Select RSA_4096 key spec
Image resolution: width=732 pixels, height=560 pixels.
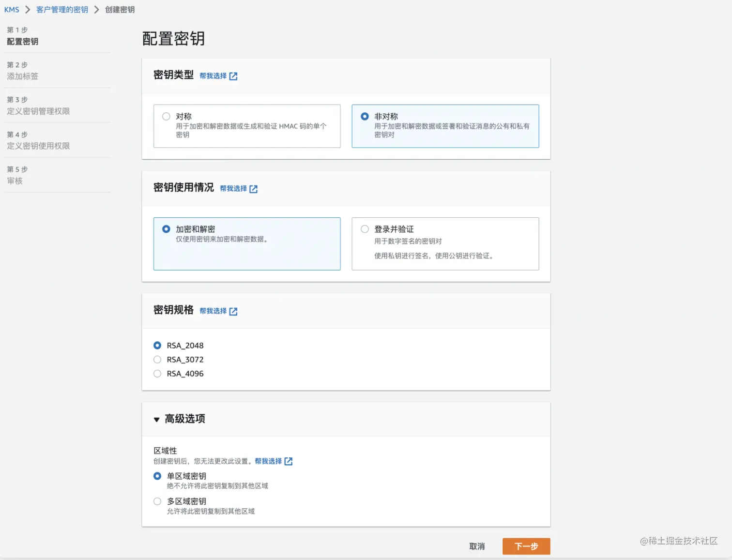point(157,374)
